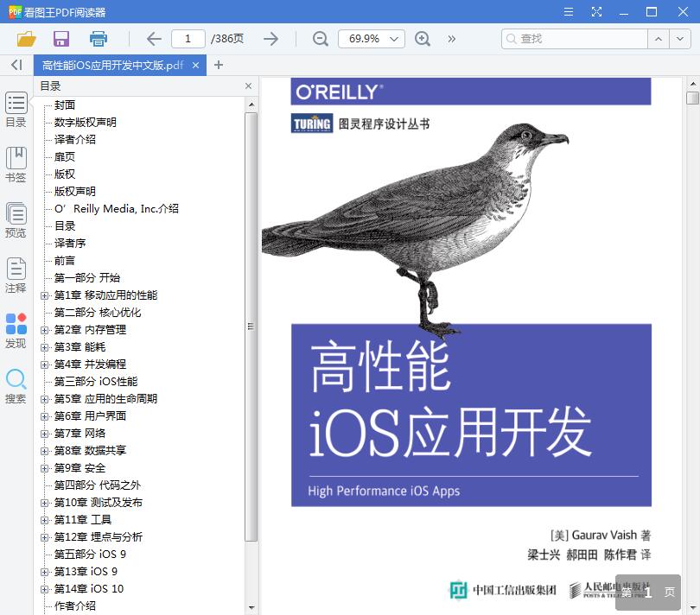Click the outline panel vertical scrollbar thumb
Image resolution: width=700 pixels, height=615 pixels.
[x=251, y=327]
